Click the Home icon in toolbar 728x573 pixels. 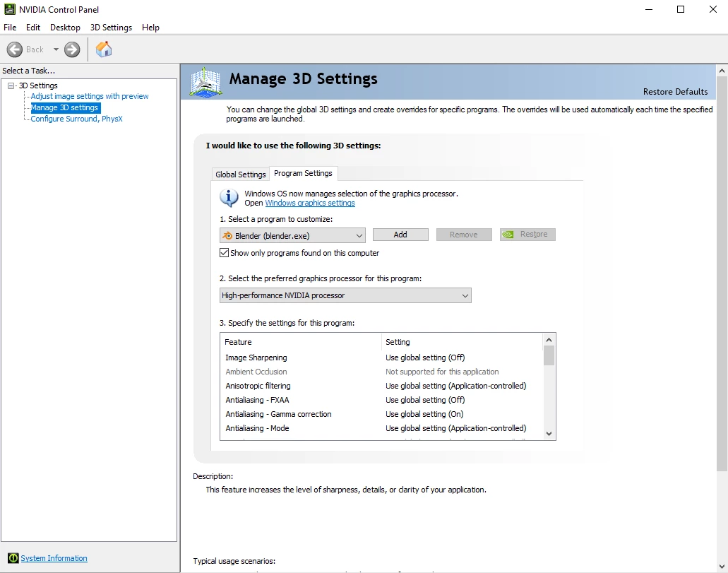point(104,49)
